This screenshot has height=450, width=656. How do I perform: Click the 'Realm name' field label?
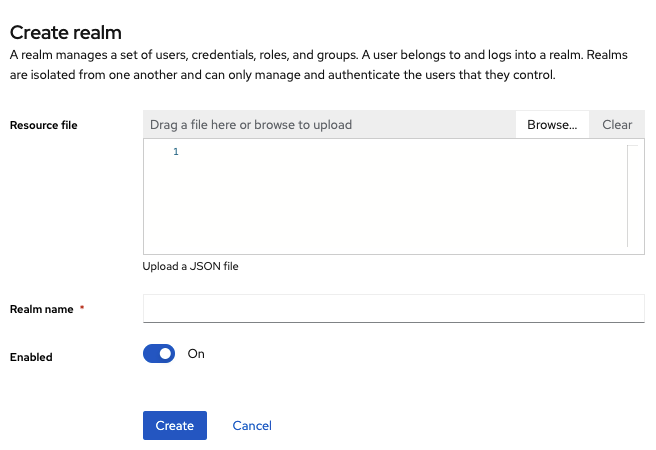41,310
